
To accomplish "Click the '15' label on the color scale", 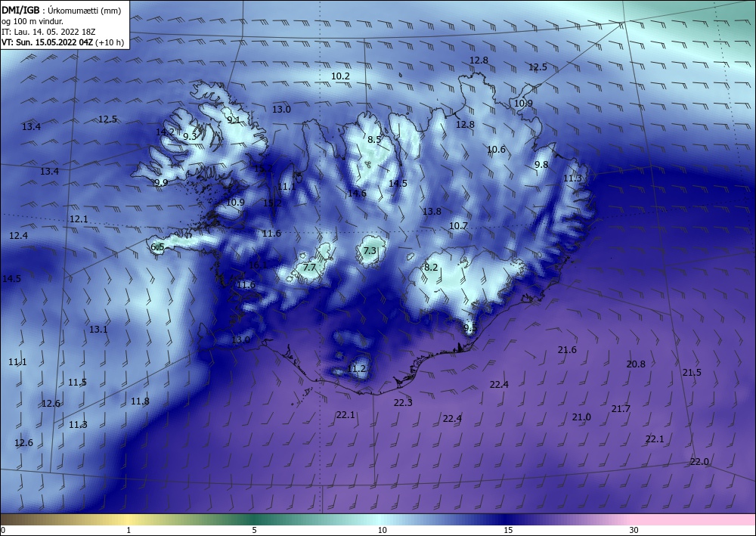I will click(508, 530).
